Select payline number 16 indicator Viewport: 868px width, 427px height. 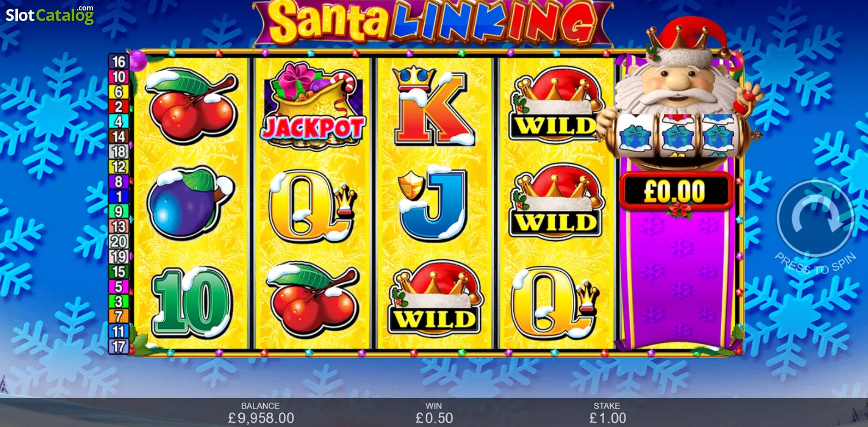pyautogui.click(x=119, y=62)
